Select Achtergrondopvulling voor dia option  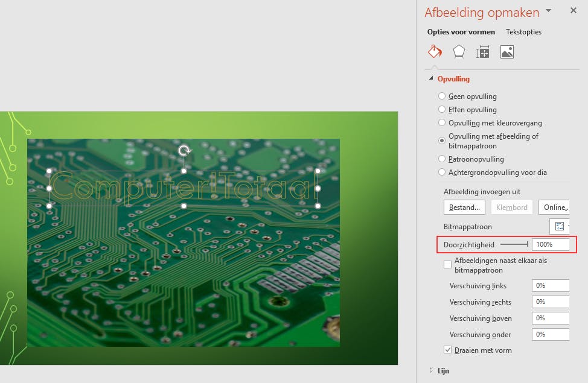tap(442, 172)
